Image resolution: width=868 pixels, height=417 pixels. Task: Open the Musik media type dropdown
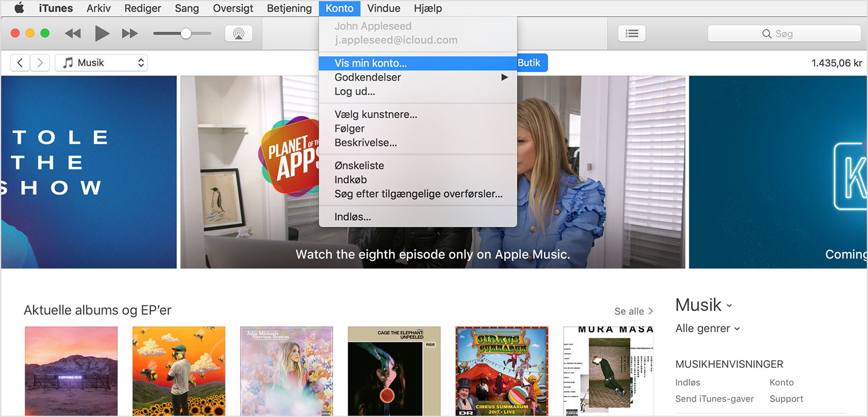[x=101, y=63]
